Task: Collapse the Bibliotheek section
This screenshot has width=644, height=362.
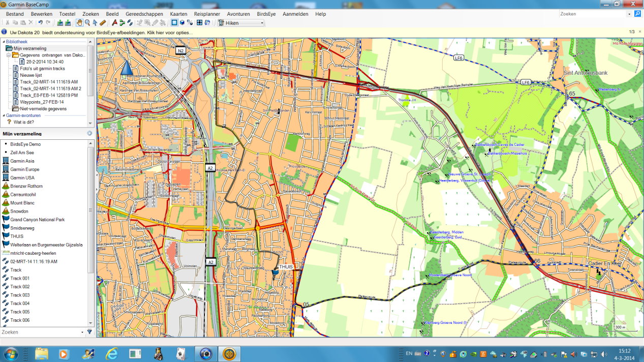Action: [x=3, y=42]
